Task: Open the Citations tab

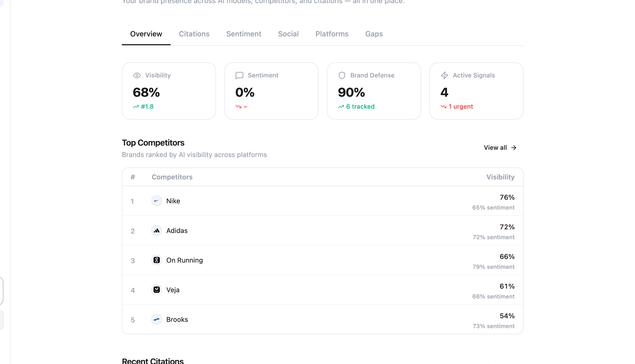Action: pos(194,34)
